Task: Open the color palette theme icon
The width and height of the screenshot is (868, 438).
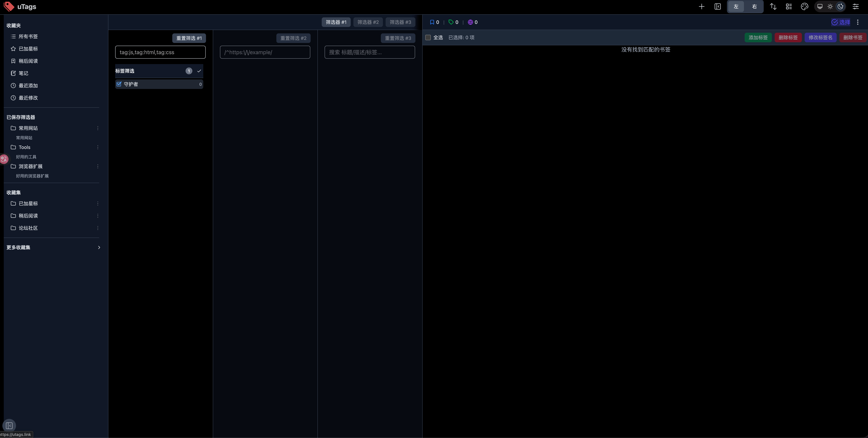Action: (804, 7)
